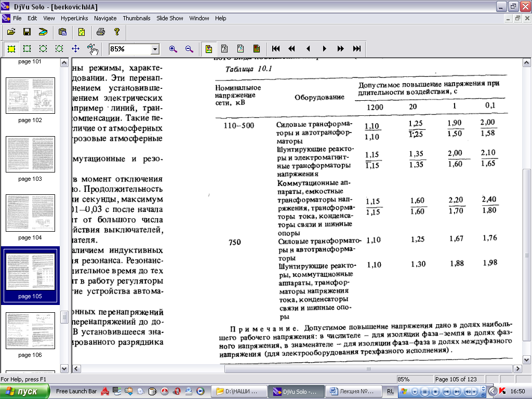The image size is (532, 399).
Task: Open the Thumbnails menu
Action: coord(137,18)
